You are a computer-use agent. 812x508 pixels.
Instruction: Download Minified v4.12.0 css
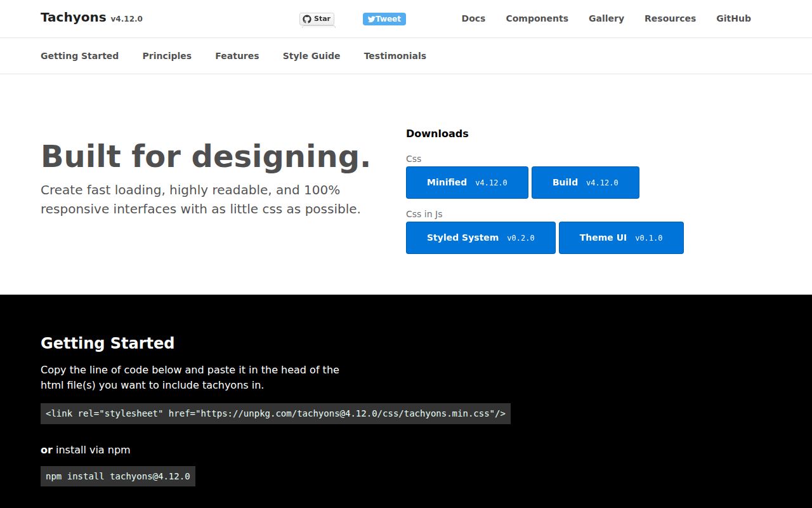tap(467, 182)
